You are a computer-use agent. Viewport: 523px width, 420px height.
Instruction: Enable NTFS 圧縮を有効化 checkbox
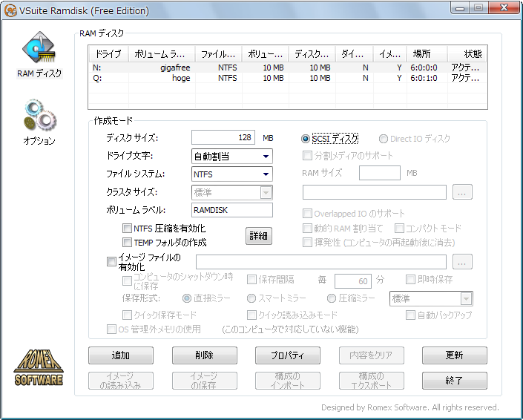tap(127, 229)
